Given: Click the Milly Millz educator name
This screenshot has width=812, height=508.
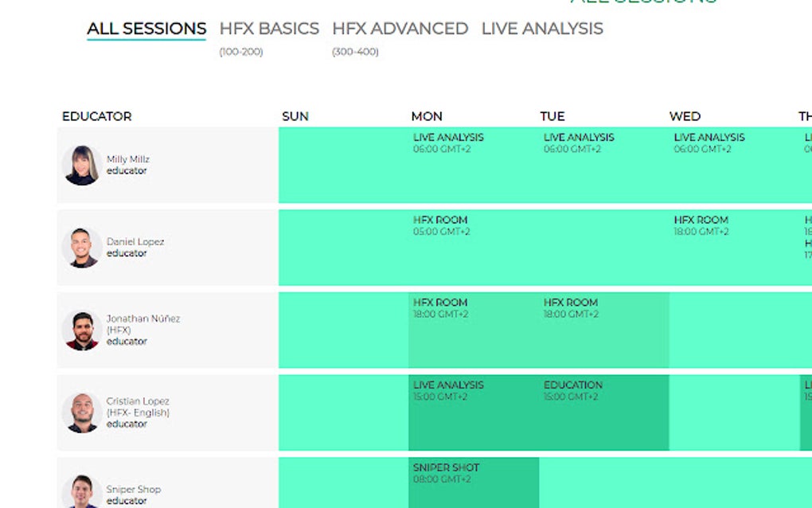Looking at the screenshot, I should click(128, 159).
